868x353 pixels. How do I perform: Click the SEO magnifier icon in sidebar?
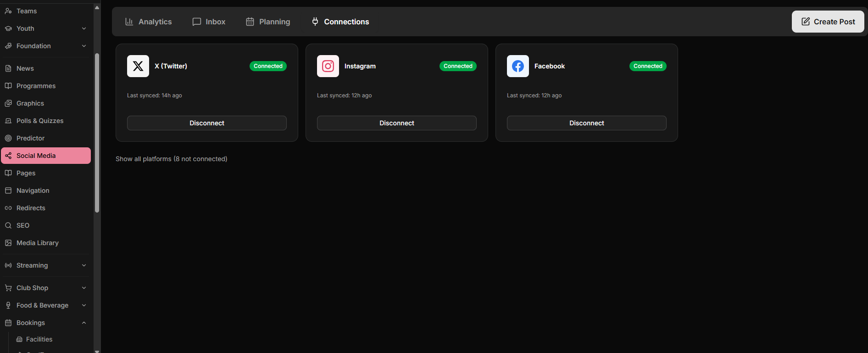(8, 225)
